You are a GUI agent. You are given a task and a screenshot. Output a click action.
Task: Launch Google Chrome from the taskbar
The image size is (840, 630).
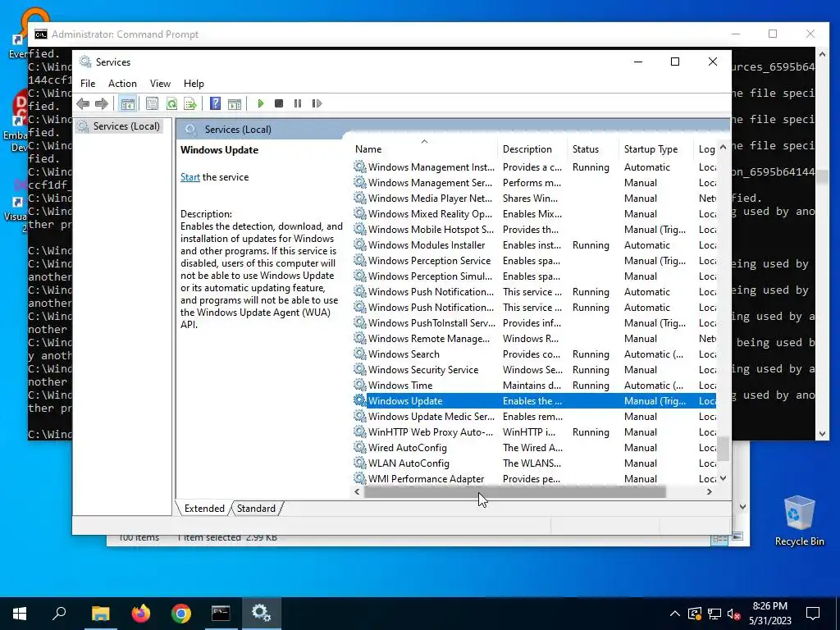pos(181,614)
